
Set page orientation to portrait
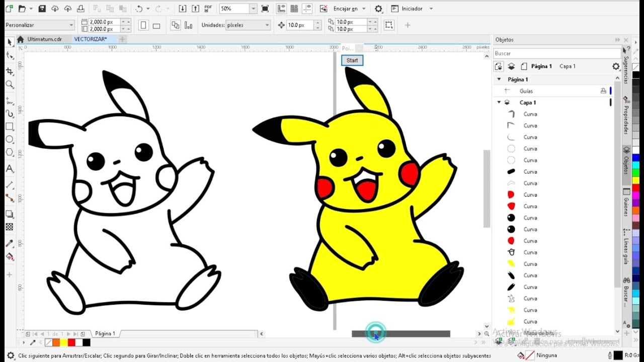click(x=143, y=25)
